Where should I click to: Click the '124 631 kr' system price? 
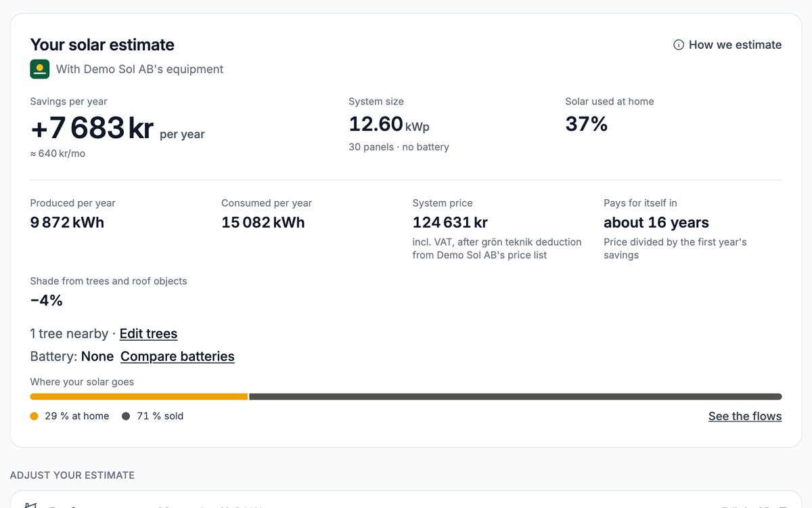point(450,222)
